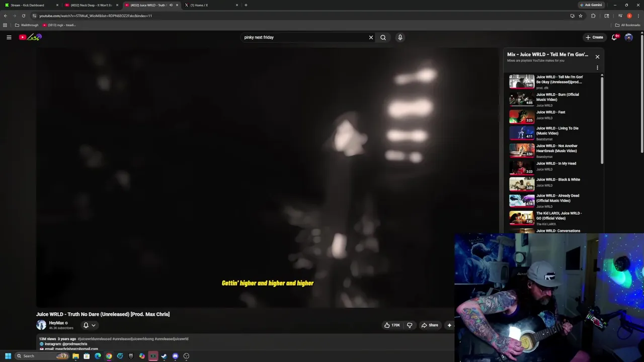Click Ask Gemini in Chrome
The image size is (644, 362).
pyautogui.click(x=591, y=5)
